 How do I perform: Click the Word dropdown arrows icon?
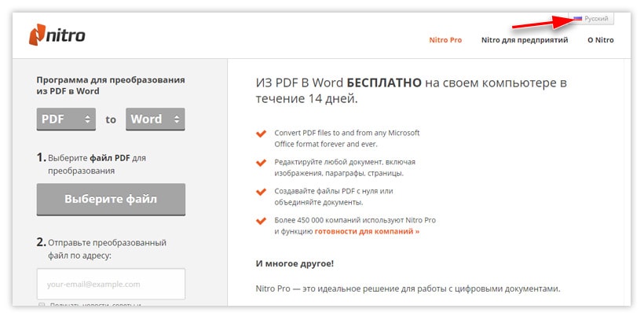(177, 119)
